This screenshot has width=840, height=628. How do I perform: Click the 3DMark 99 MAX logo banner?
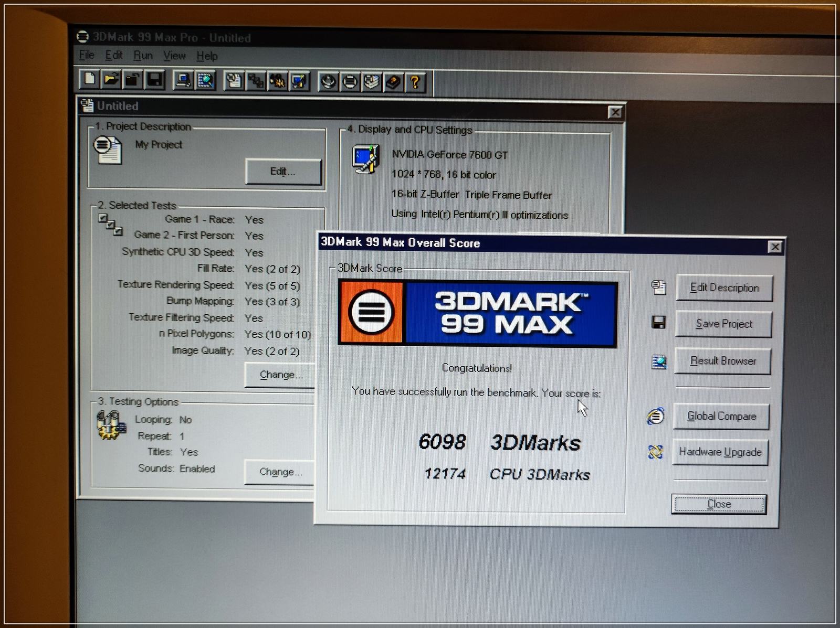tap(477, 313)
